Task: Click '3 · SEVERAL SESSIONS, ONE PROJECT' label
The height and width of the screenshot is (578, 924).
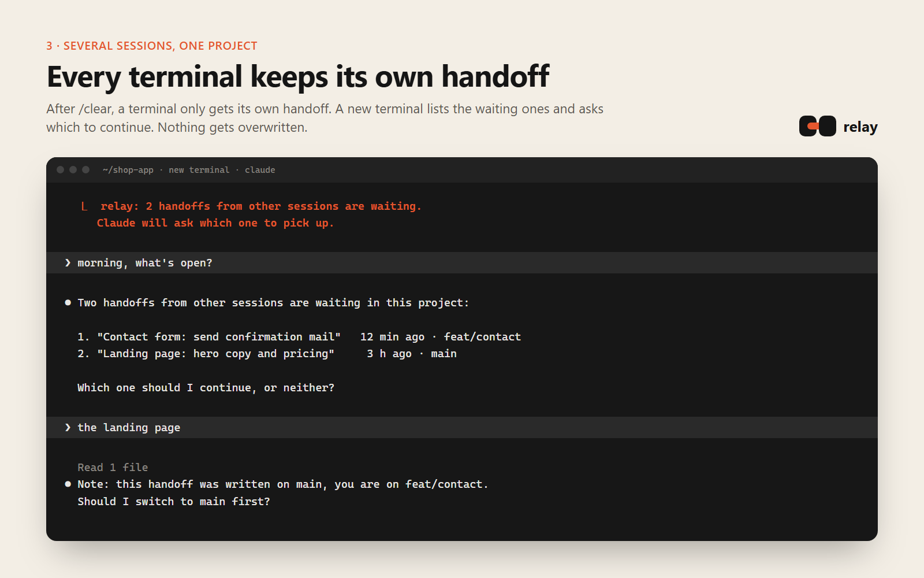Action: [152, 46]
